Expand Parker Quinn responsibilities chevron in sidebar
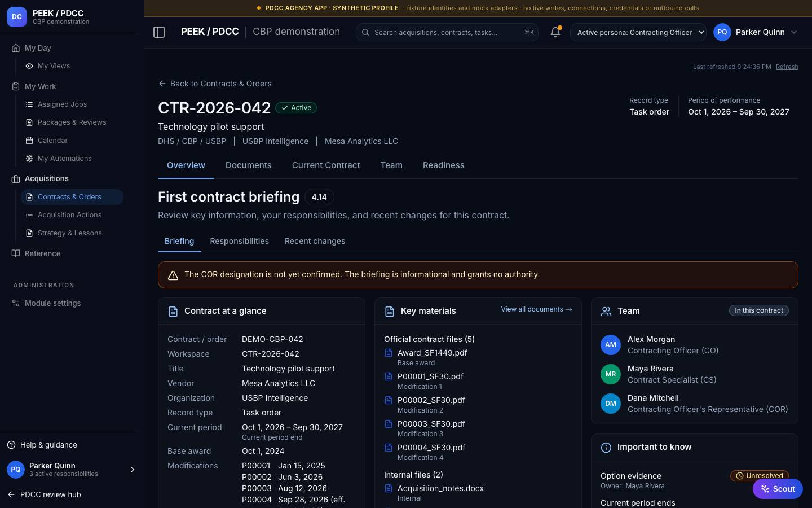Image resolution: width=812 pixels, height=508 pixels. 133,470
